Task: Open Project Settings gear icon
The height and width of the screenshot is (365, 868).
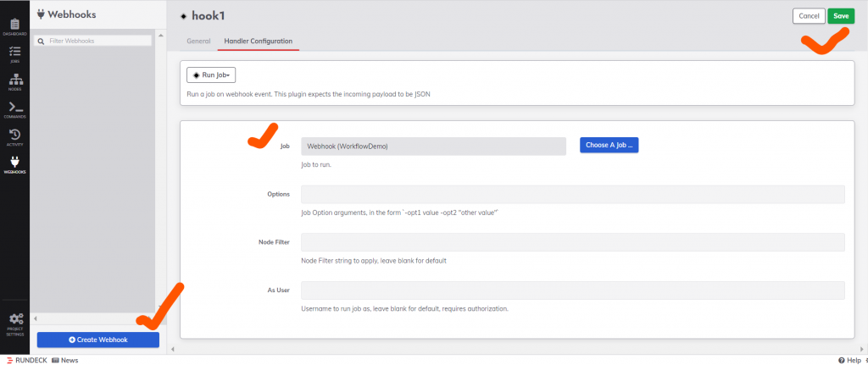Action: point(14,322)
